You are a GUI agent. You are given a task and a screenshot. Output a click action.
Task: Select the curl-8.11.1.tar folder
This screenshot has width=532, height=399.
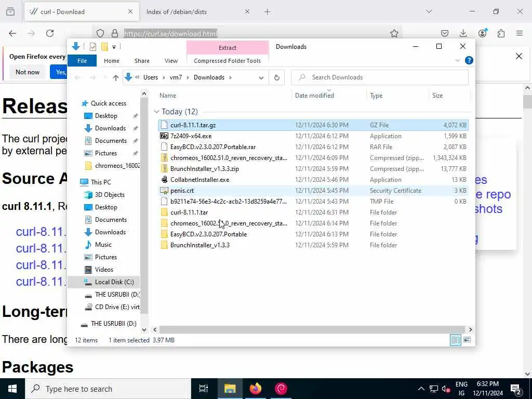pos(189,212)
